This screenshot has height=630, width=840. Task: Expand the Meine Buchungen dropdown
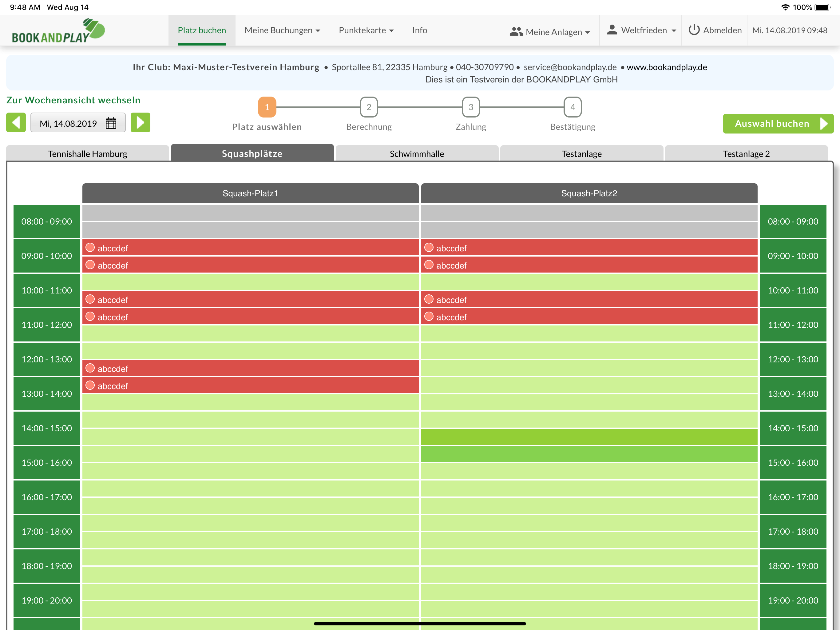pos(282,30)
